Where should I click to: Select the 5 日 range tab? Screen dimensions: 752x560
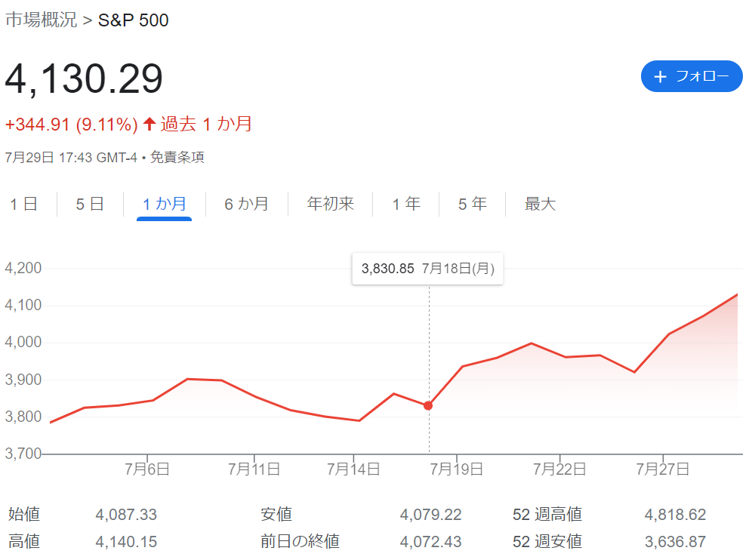pyautogui.click(x=90, y=205)
